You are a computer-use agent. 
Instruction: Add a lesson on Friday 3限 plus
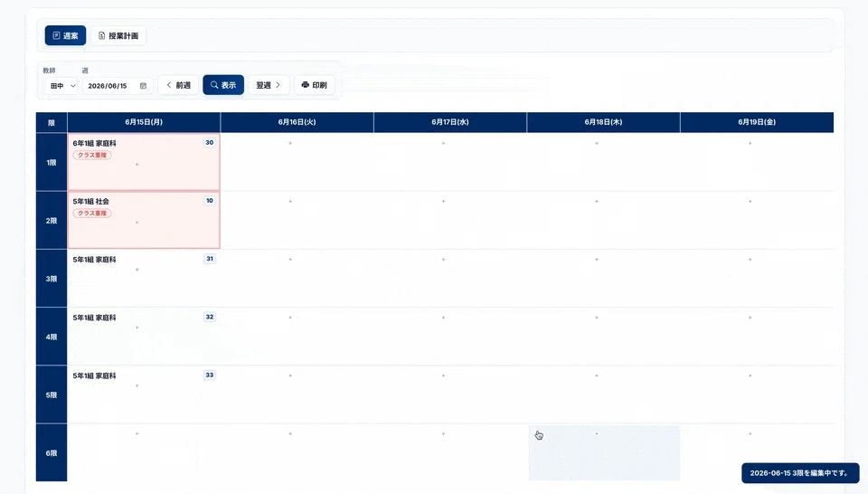tap(750, 260)
